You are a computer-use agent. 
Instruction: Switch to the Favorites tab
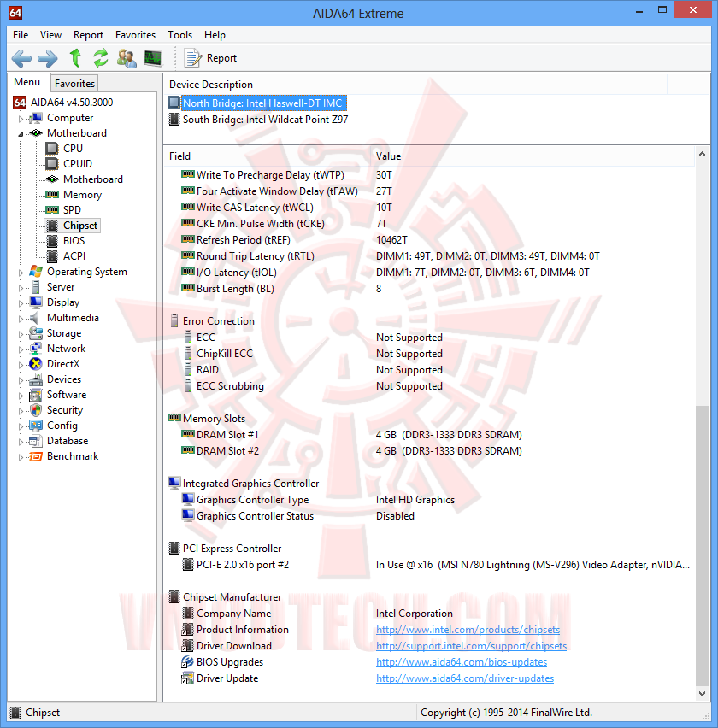point(74,84)
